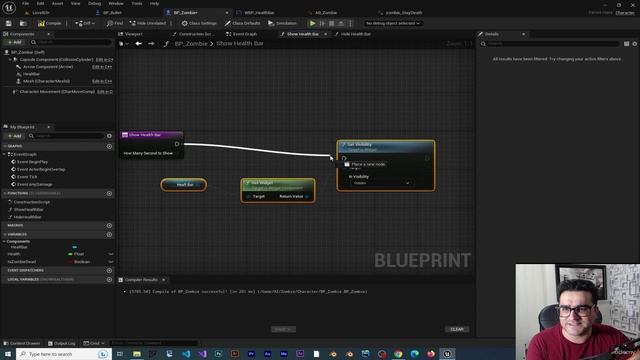Open Unreal Engine app in Windows taskbar
The height and width of the screenshot is (360, 640).
(447, 354)
